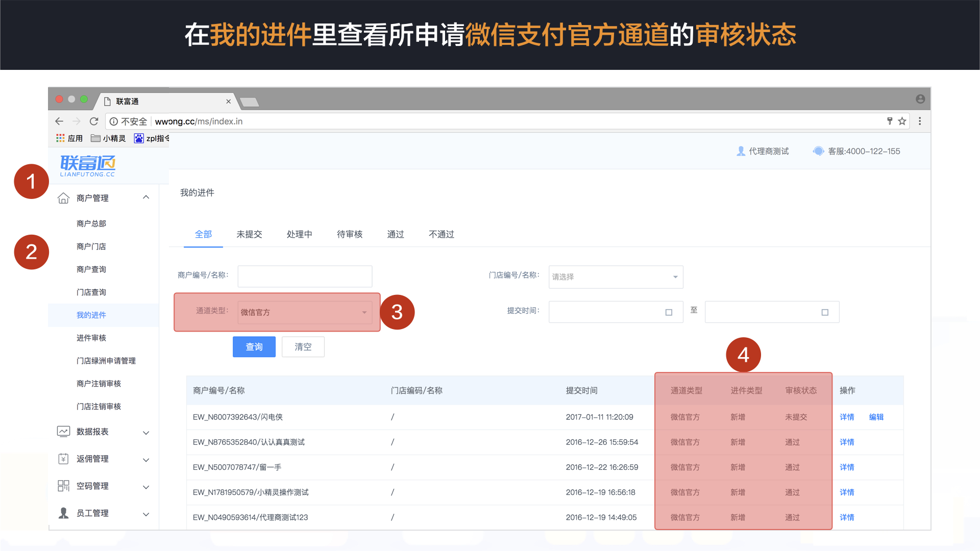The image size is (980, 551).
Task: Open a new browser tab
Action: [x=250, y=102]
